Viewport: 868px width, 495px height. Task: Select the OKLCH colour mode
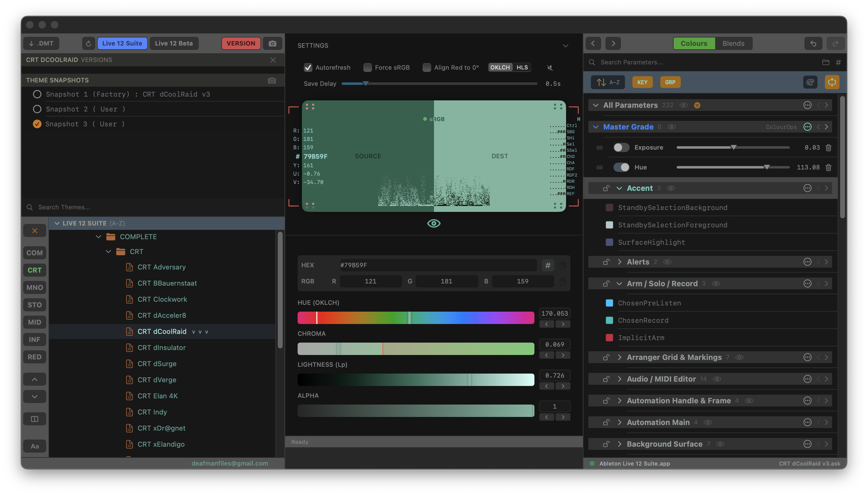pos(500,68)
